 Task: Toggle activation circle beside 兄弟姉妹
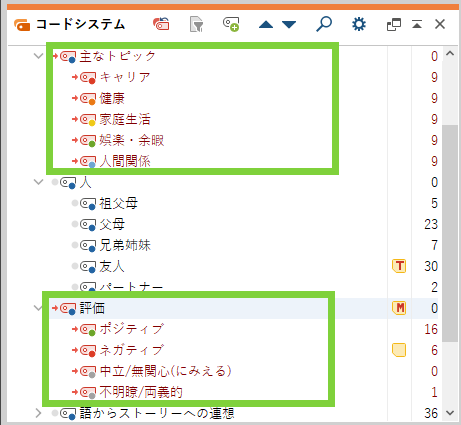pos(75,245)
